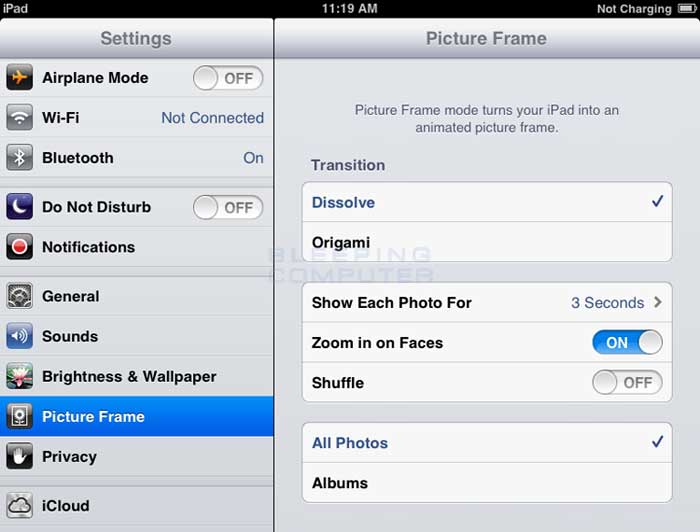Image resolution: width=700 pixels, height=532 pixels.
Task: Choose the Origami transition
Action: pyautogui.click(x=487, y=242)
